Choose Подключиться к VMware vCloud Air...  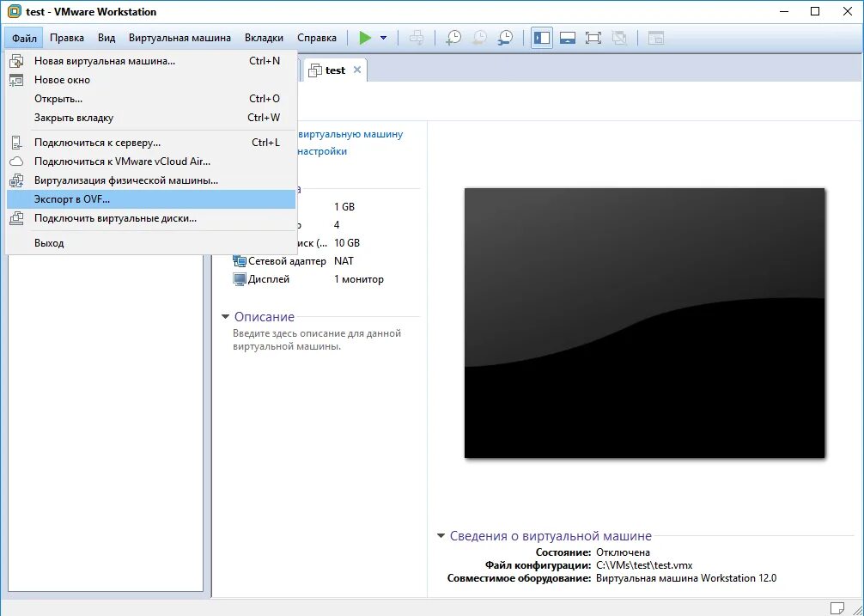point(151,162)
